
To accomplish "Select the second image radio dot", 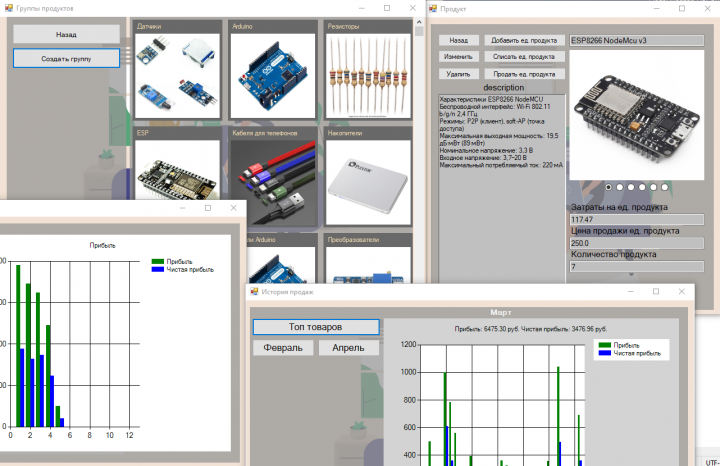I will (x=620, y=187).
